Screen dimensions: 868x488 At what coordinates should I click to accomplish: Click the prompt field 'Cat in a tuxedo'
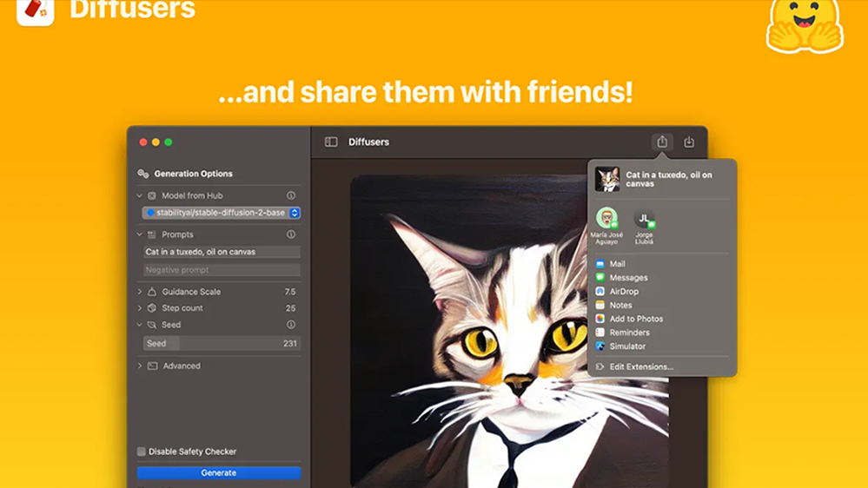[222, 252]
